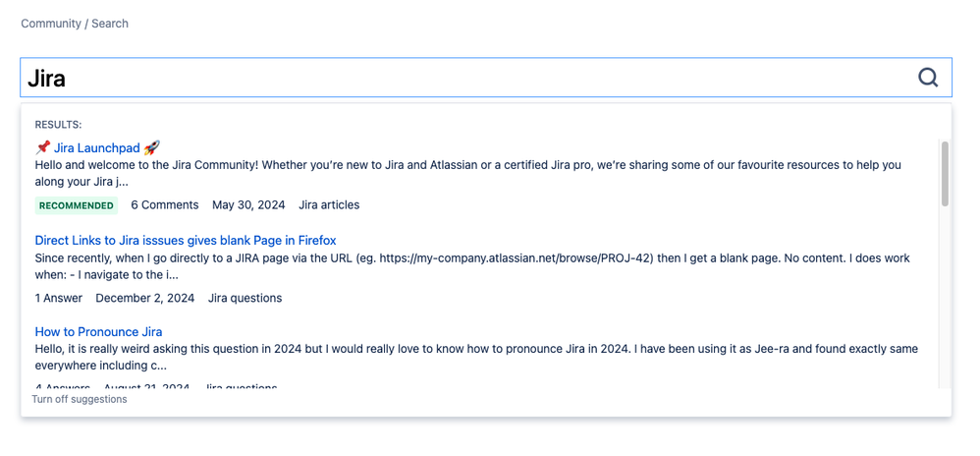Click the May 30, 2024 date
This screenshot has width=980, height=456.
click(248, 204)
